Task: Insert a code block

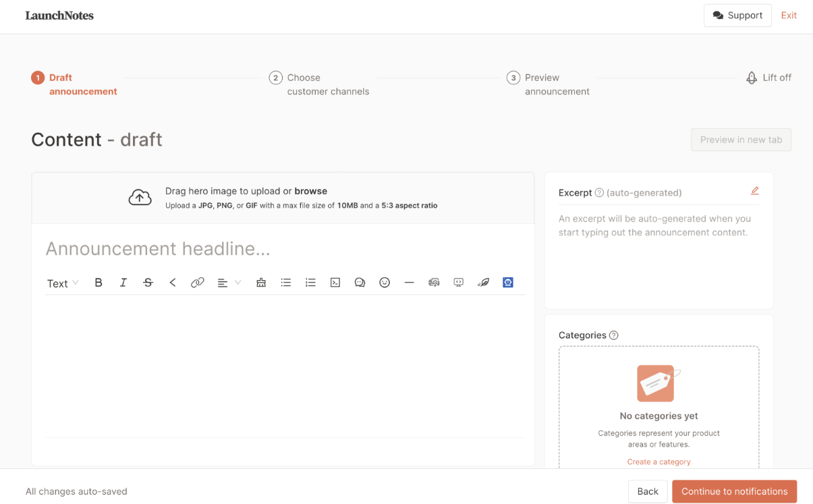Action: (335, 283)
